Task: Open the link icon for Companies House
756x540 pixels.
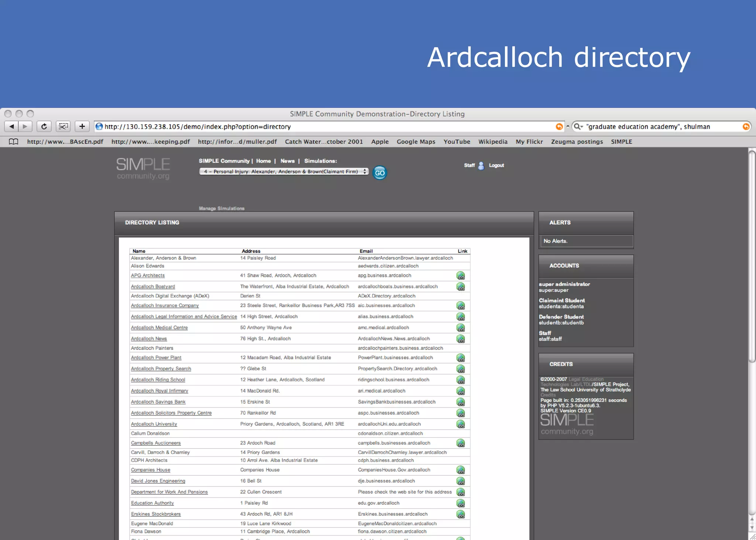Action: [x=460, y=470]
